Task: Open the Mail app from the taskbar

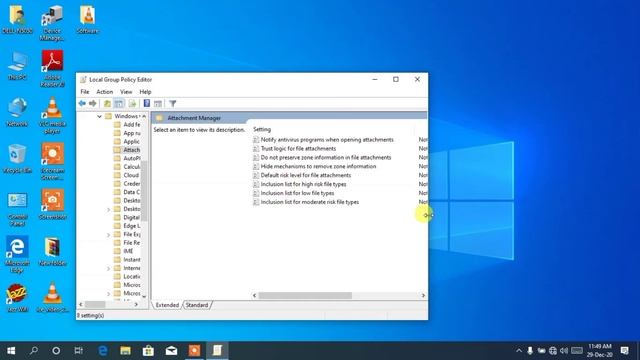Action: click(x=171, y=351)
